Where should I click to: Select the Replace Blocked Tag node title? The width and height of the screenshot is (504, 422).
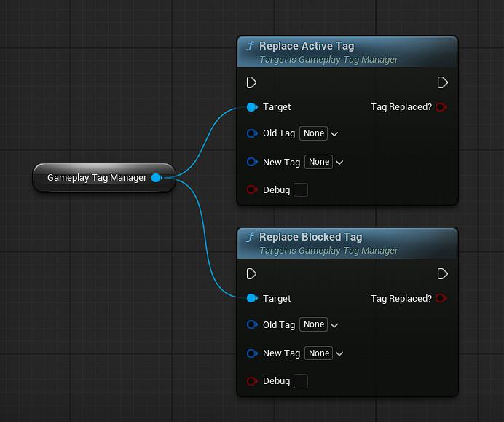[310, 237]
